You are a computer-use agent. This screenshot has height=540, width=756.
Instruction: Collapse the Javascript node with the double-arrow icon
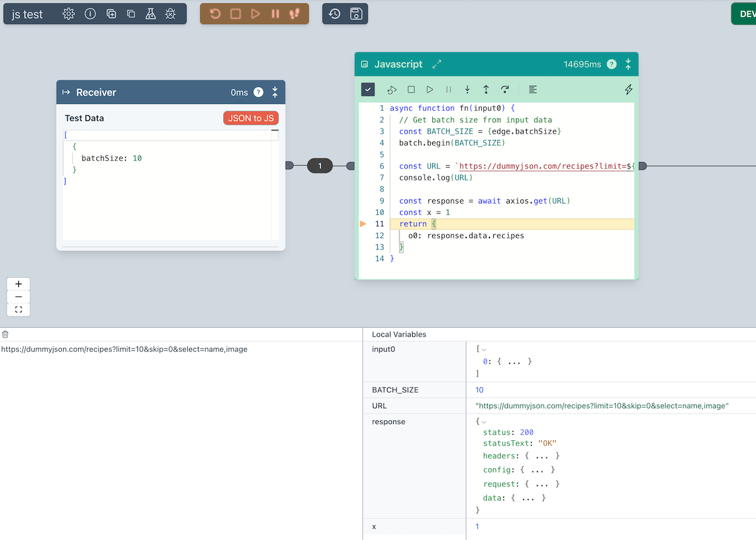pyautogui.click(x=627, y=64)
